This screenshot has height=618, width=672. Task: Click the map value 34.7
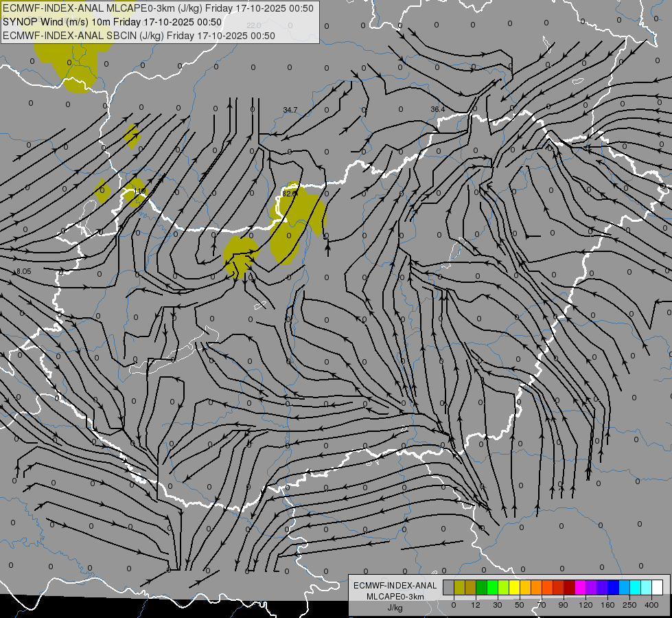[x=290, y=111]
